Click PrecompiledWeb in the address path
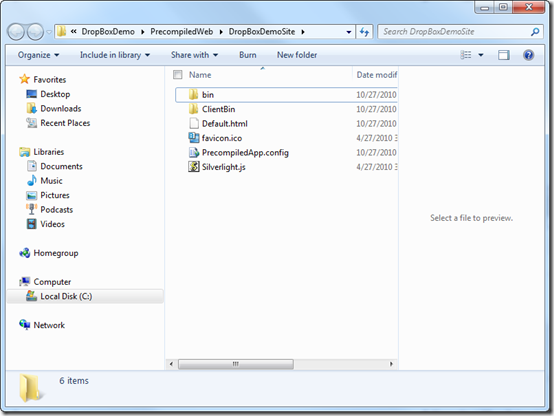Viewport: 554px width, 416px height. coord(182,32)
